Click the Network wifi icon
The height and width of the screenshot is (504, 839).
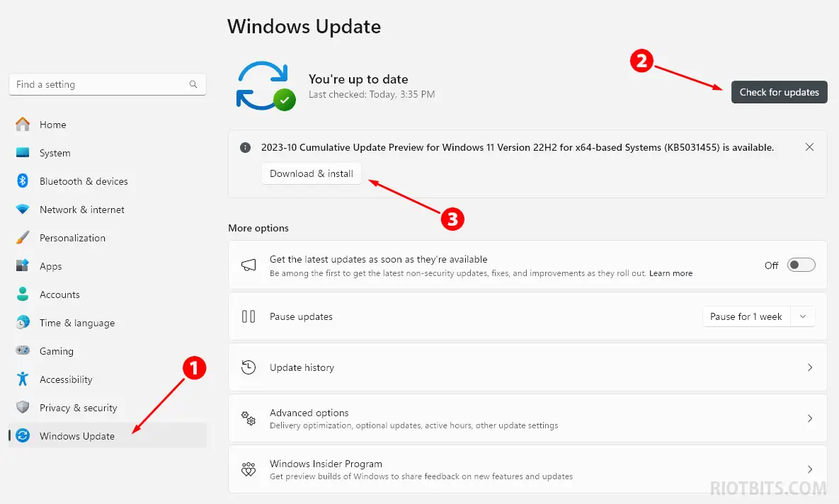tap(23, 210)
